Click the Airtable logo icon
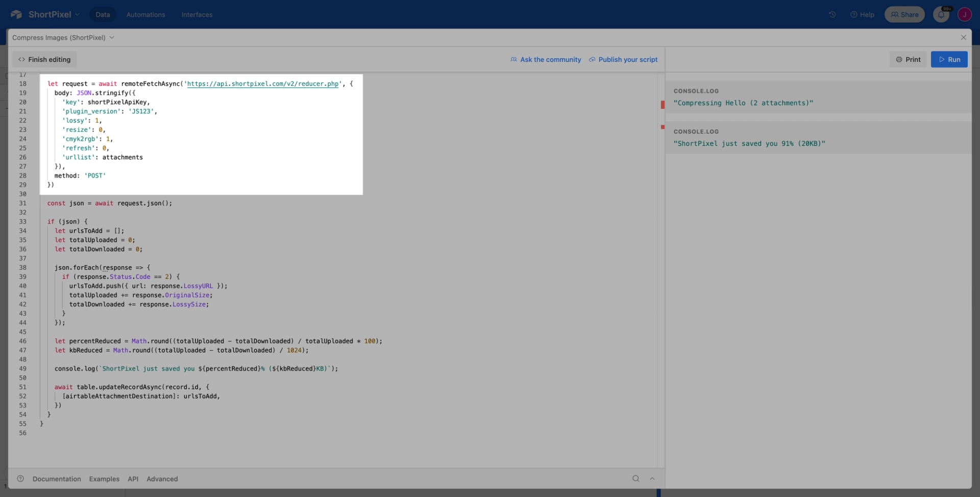Image resolution: width=980 pixels, height=497 pixels. [16, 14]
